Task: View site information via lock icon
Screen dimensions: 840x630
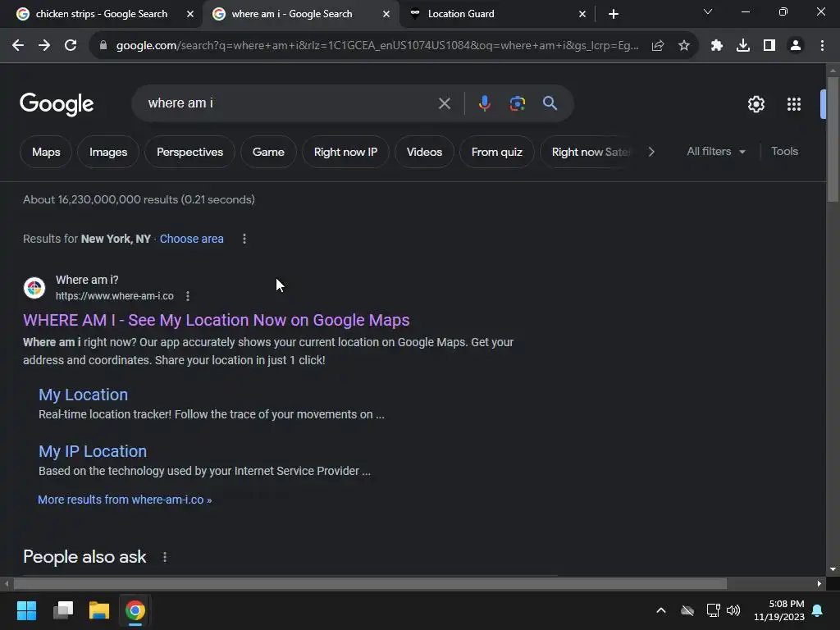Action: 103,46
